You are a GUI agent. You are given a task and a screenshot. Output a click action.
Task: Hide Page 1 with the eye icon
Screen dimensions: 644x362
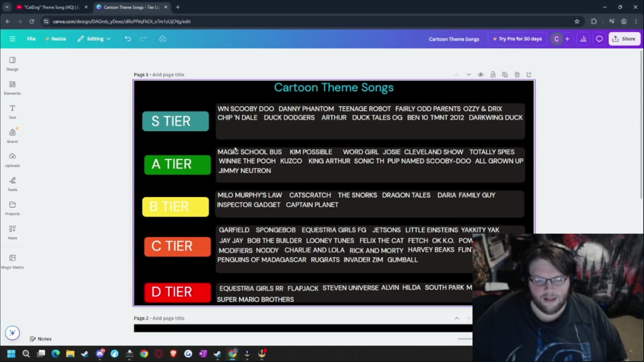click(x=480, y=74)
